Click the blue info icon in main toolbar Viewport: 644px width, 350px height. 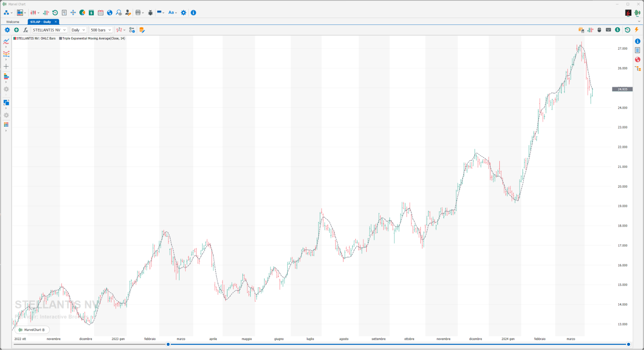pos(193,13)
